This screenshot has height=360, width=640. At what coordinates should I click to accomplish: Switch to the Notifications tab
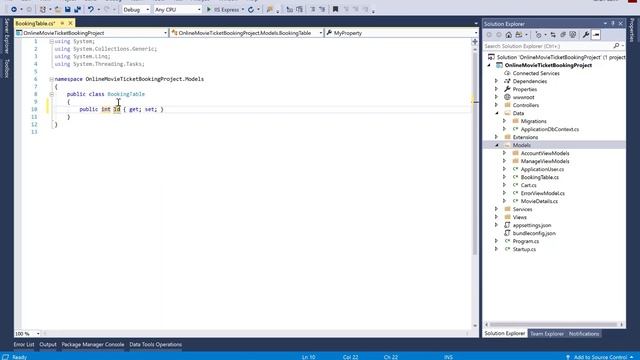584,334
